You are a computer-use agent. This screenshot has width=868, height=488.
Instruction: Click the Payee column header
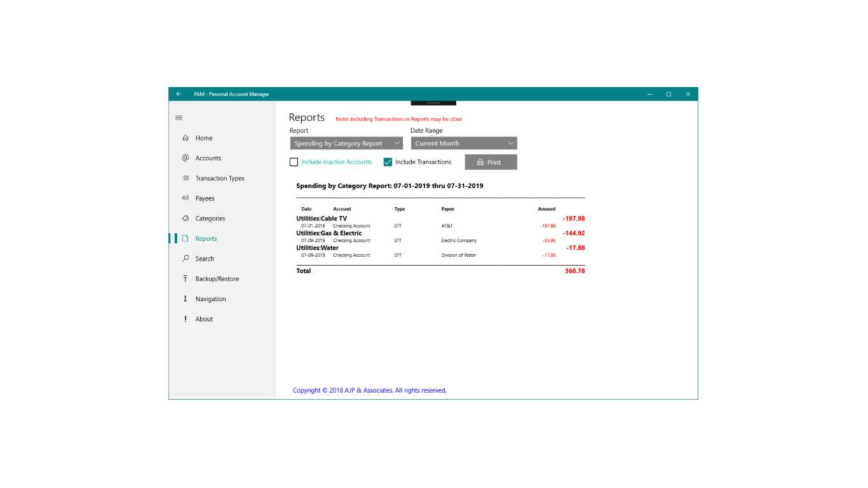tap(447, 209)
